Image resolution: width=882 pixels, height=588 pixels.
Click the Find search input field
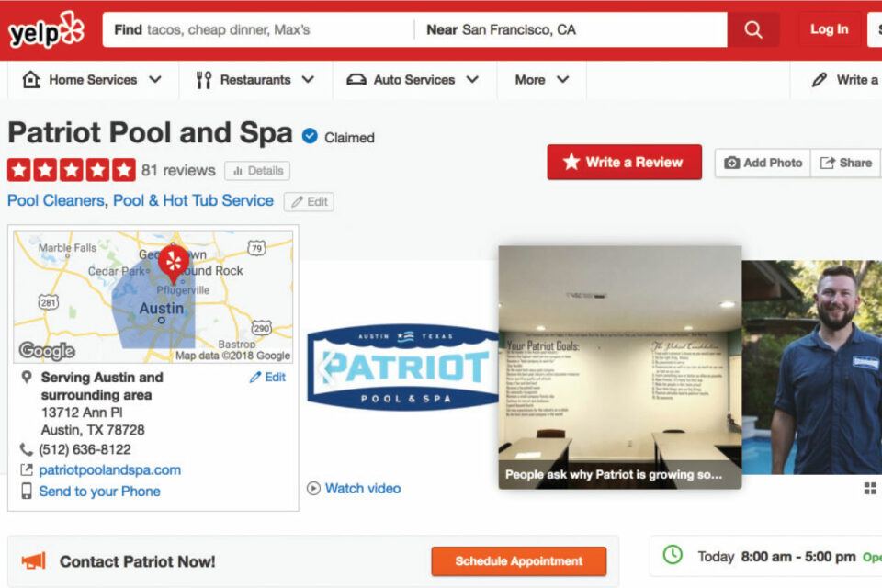click(258, 29)
